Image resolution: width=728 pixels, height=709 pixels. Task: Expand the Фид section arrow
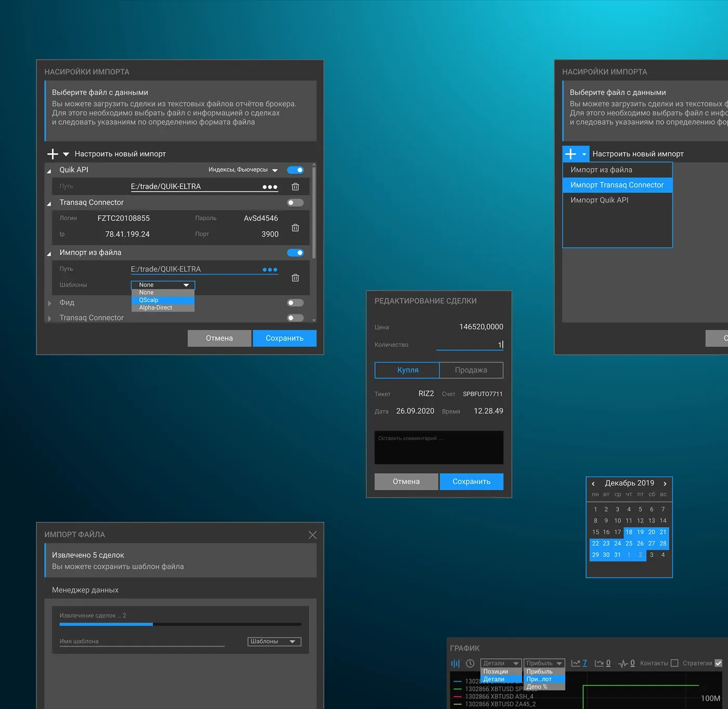[49, 303]
